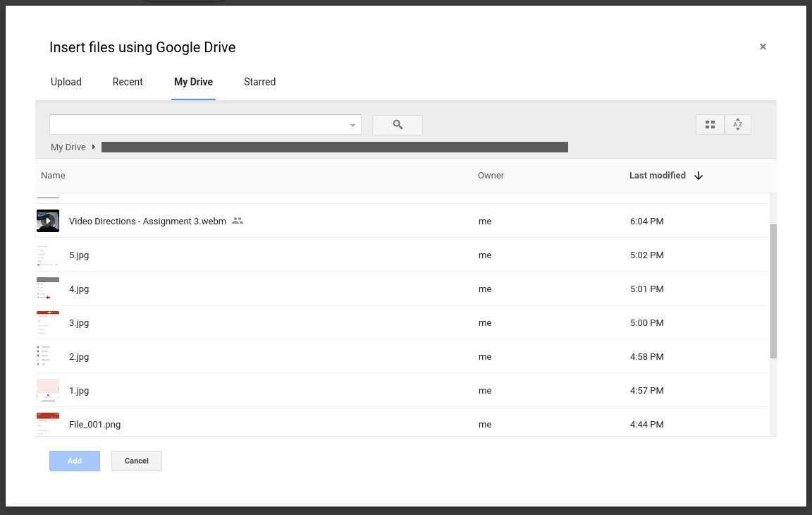Sort files alphabetically with the A-Z icon
Image resolution: width=812 pixels, height=515 pixels.
click(738, 124)
